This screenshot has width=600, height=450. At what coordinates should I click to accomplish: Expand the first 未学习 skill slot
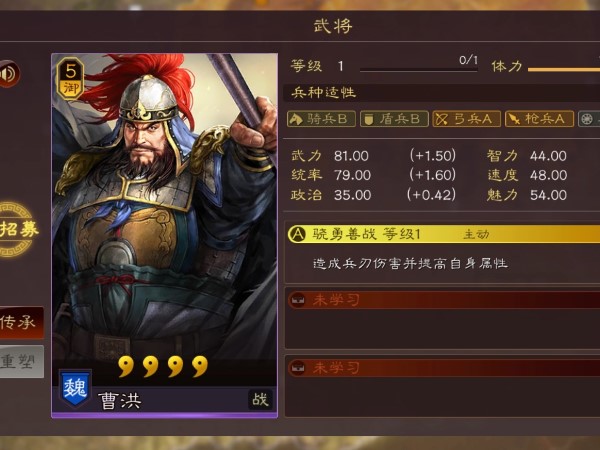point(443,300)
